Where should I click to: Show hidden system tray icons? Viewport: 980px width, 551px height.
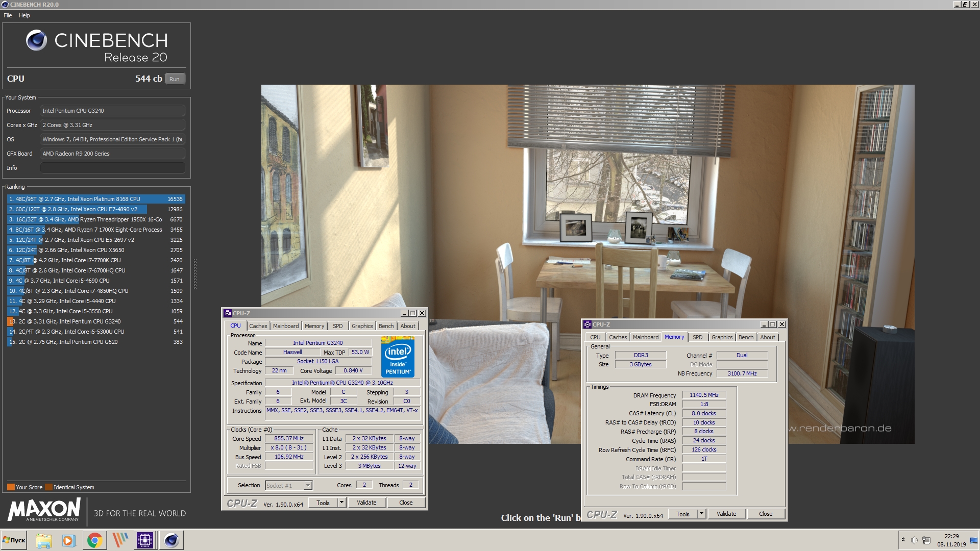(903, 540)
